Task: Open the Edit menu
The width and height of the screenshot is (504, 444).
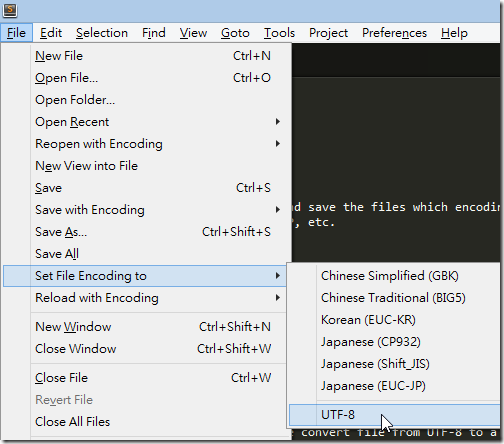Action: coord(51,33)
